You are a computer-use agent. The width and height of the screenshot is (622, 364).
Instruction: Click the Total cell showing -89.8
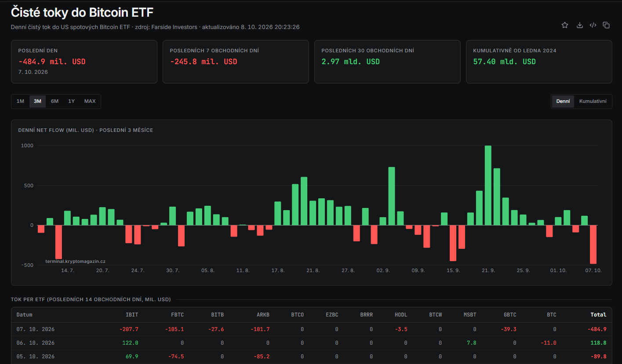point(599,357)
